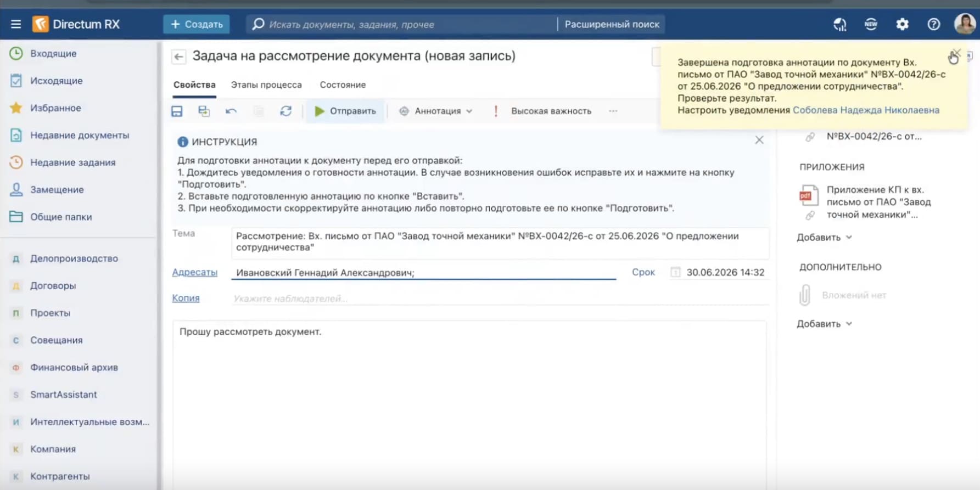Switch to the Состояние tab

pyautogui.click(x=343, y=85)
